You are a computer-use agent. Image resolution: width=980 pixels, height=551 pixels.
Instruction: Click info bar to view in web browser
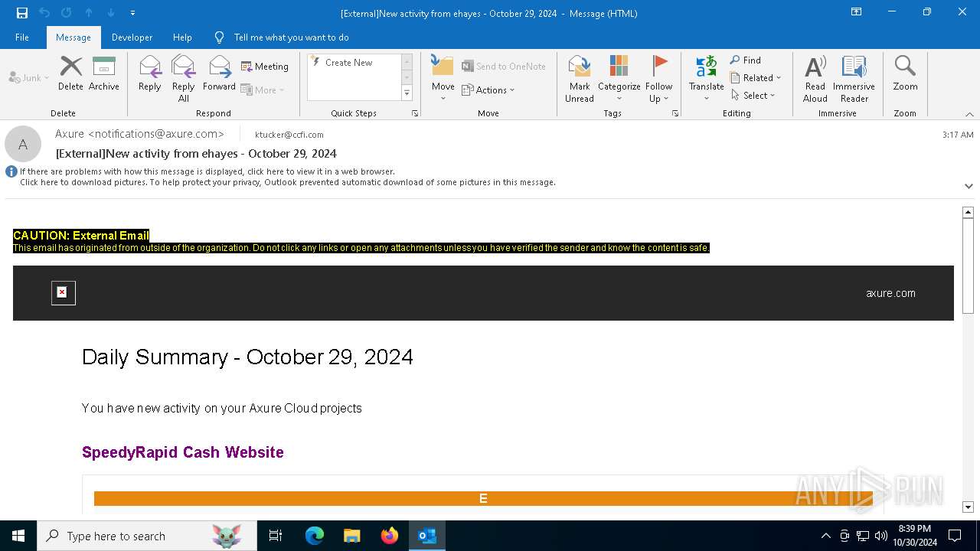point(207,171)
